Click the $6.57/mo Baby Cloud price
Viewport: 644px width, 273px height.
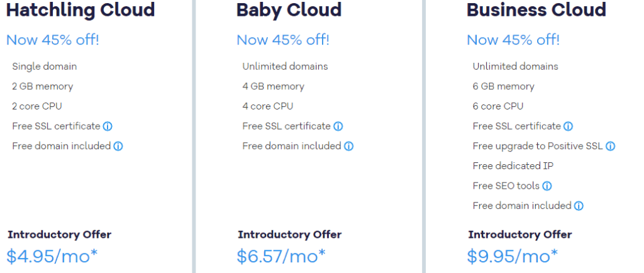[281, 256]
